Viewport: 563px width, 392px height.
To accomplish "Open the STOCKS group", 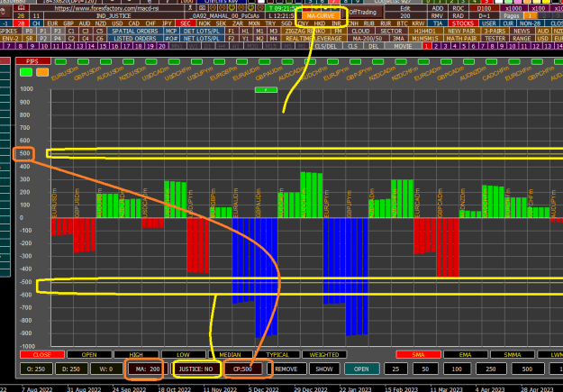I will click(463, 23).
